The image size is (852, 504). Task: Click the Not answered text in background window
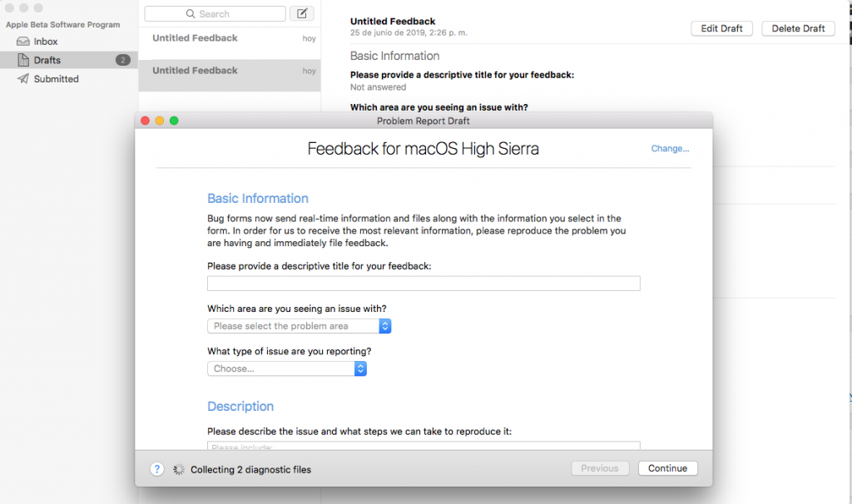(x=378, y=86)
